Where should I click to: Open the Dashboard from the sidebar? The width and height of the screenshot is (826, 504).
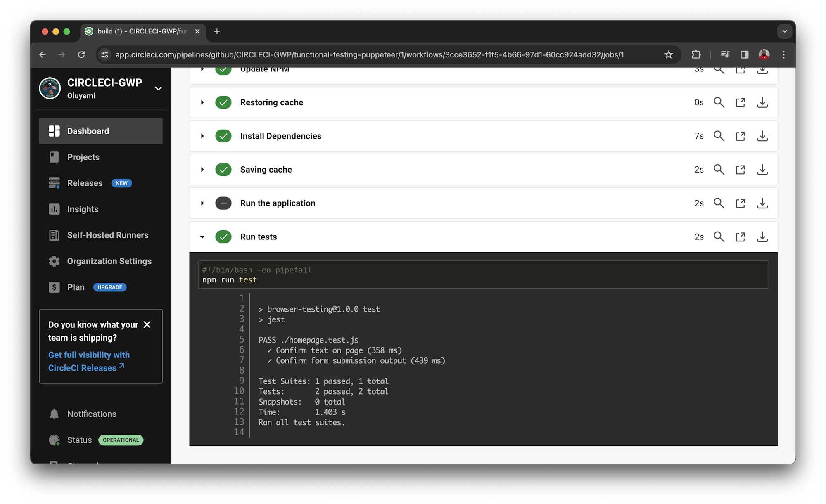click(88, 131)
